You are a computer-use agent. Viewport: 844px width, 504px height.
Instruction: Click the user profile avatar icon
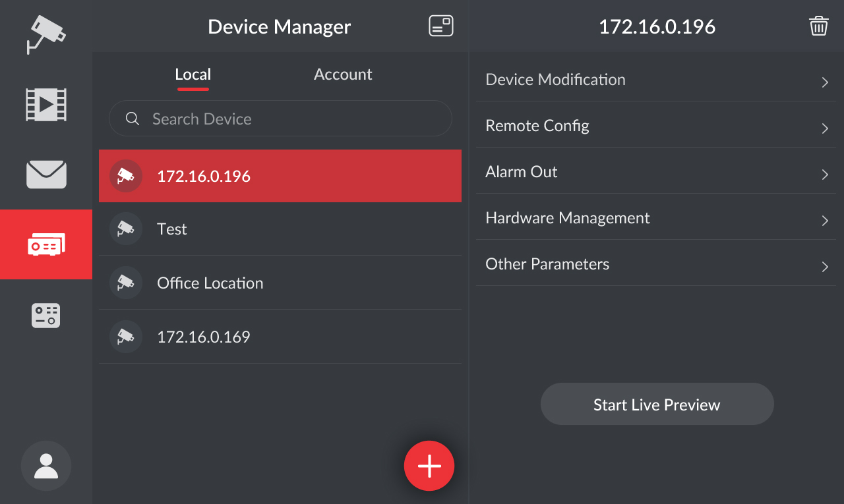(45, 466)
